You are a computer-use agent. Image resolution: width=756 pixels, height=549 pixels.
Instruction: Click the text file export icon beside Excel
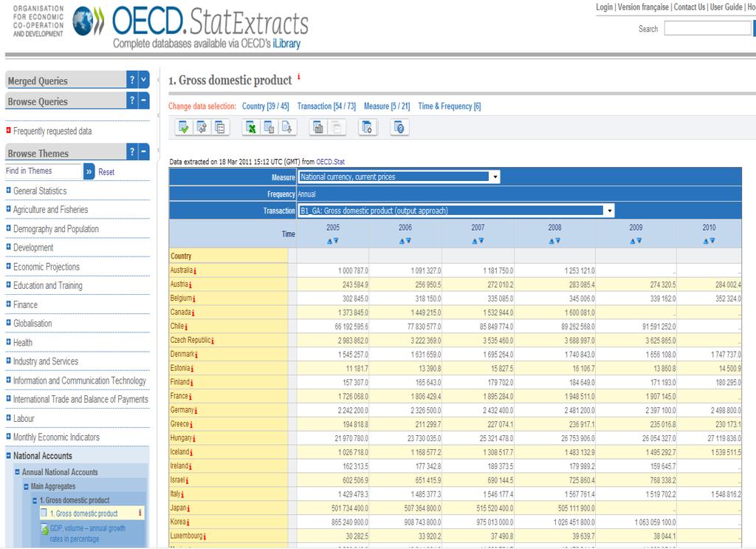click(x=269, y=127)
